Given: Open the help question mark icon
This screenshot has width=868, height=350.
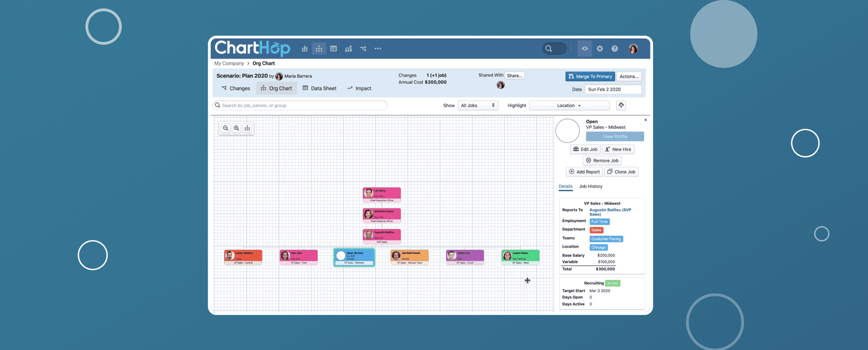Looking at the screenshot, I should (x=615, y=49).
